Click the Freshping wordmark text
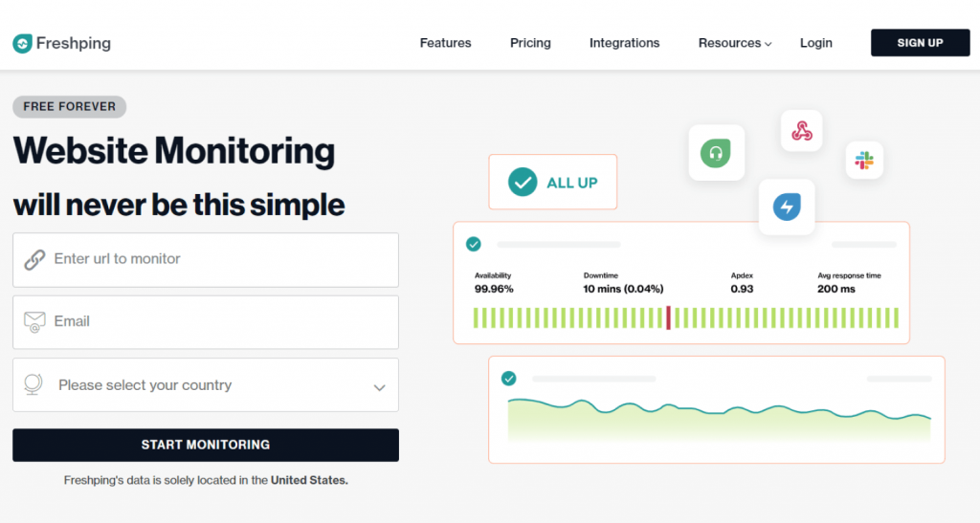The width and height of the screenshot is (980, 523). (x=74, y=43)
